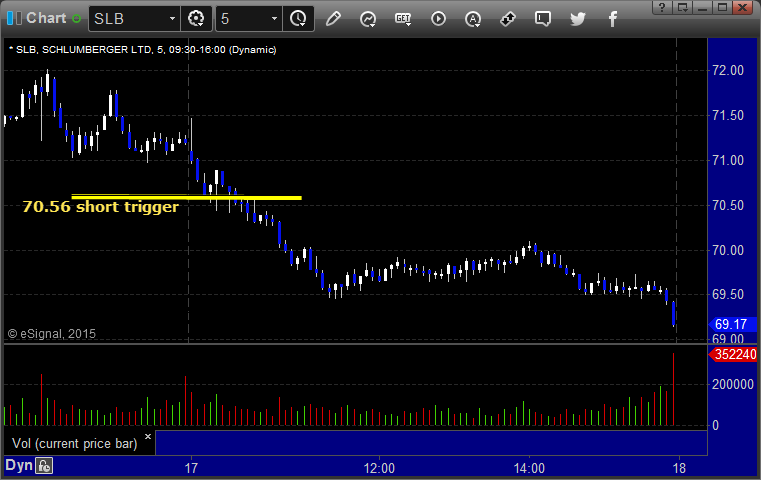Click the 69.17 current price label
This screenshot has width=761, height=480.
click(x=732, y=324)
